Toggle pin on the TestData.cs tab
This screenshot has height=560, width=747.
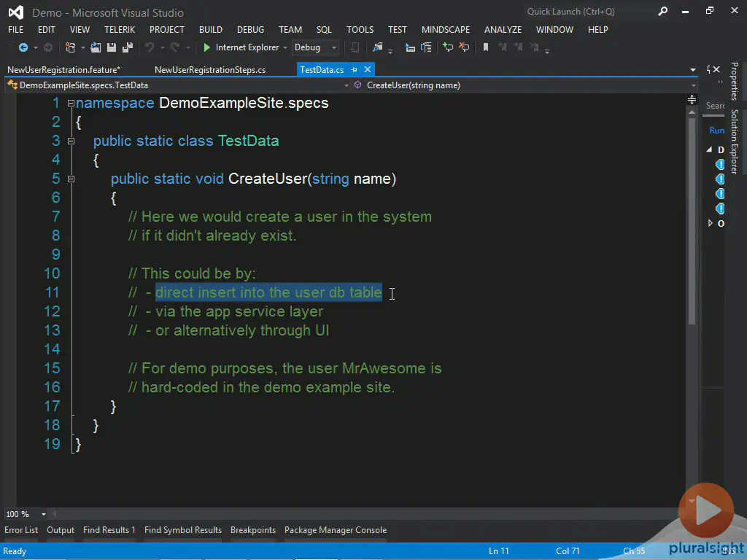tap(355, 69)
